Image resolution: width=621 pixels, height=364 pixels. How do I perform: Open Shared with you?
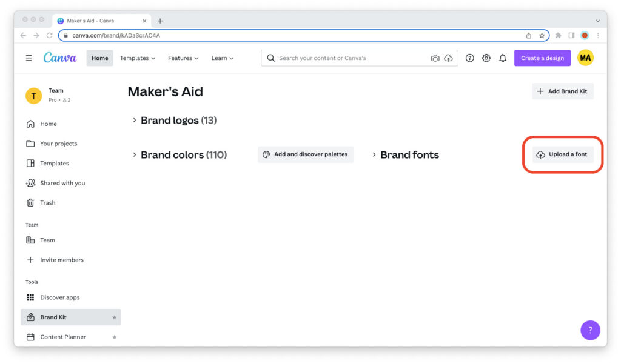point(70,183)
